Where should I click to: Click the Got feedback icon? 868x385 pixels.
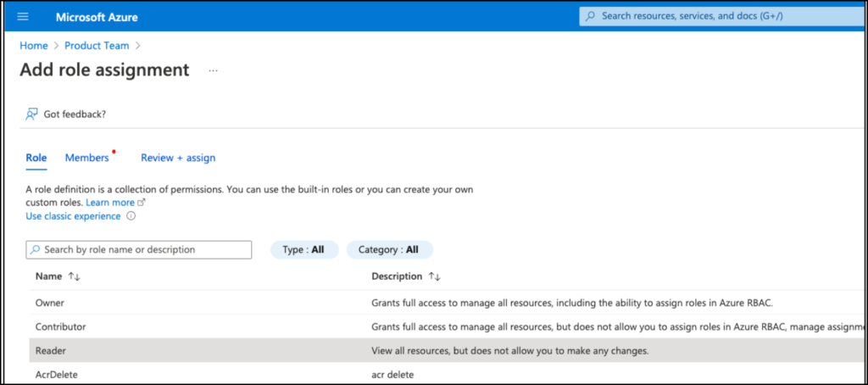[31, 114]
